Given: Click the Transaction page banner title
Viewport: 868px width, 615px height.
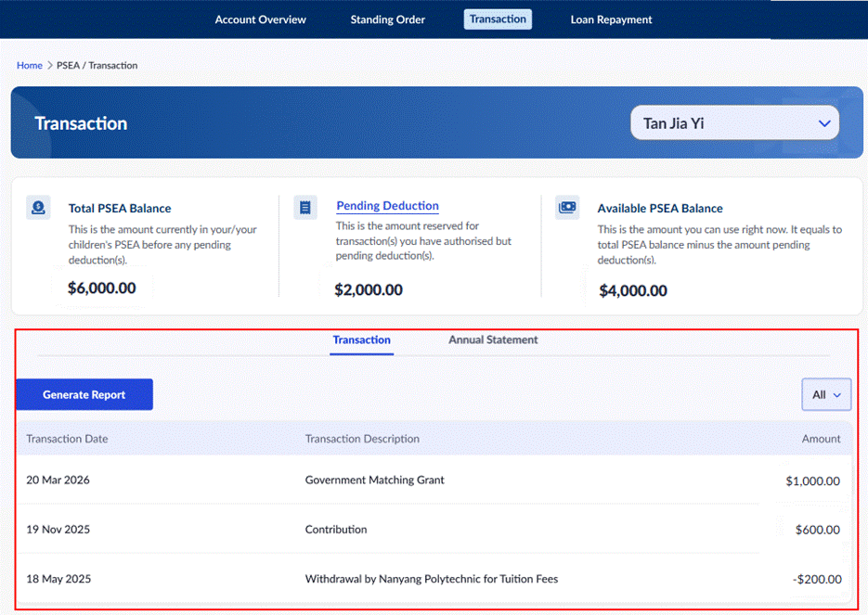Looking at the screenshot, I should 81,123.
